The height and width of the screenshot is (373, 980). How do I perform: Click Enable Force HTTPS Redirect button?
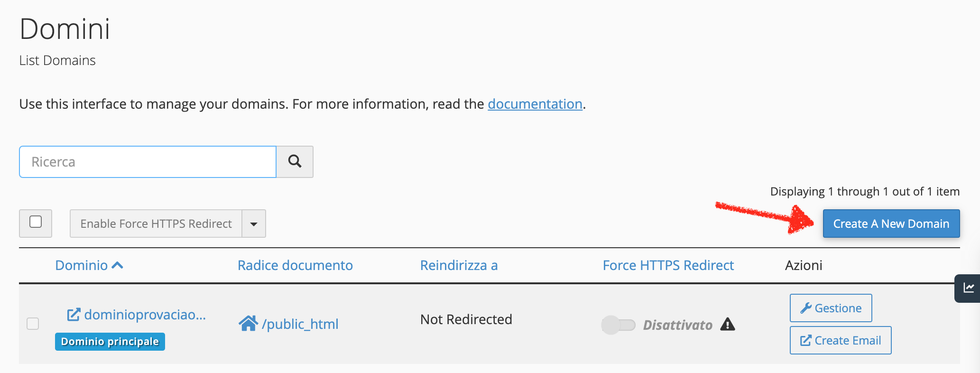tap(156, 224)
